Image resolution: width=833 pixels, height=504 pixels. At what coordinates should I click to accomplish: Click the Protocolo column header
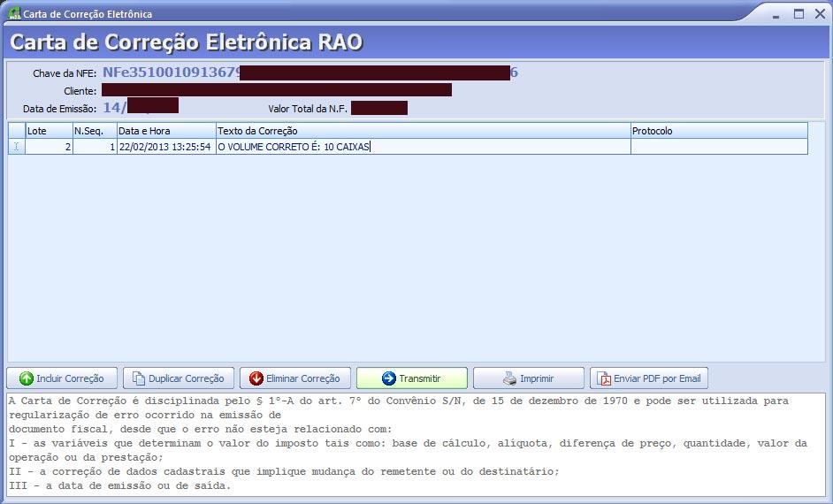click(x=719, y=131)
